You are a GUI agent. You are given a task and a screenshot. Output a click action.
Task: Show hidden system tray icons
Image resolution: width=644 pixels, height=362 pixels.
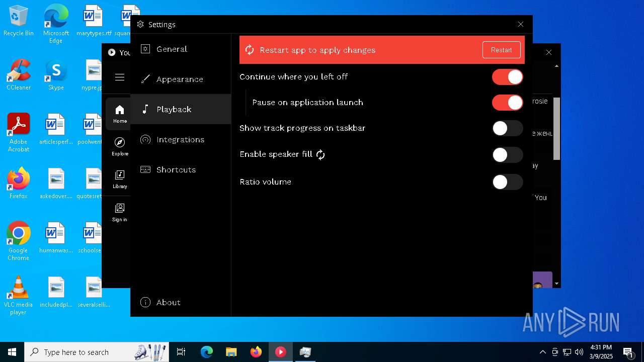(x=542, y=352)
